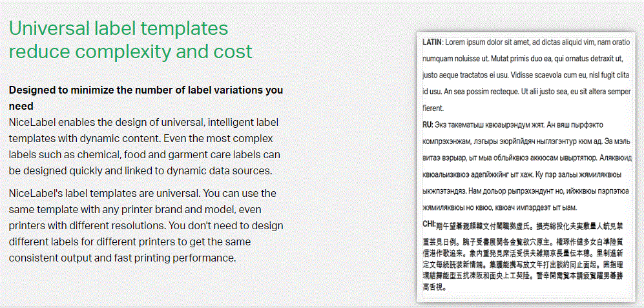The width and height of the screenshot is (644, 308).
Task: Click the paragraph starting 'NiceLabel's label templates are universal'
Action: point(146,225)
